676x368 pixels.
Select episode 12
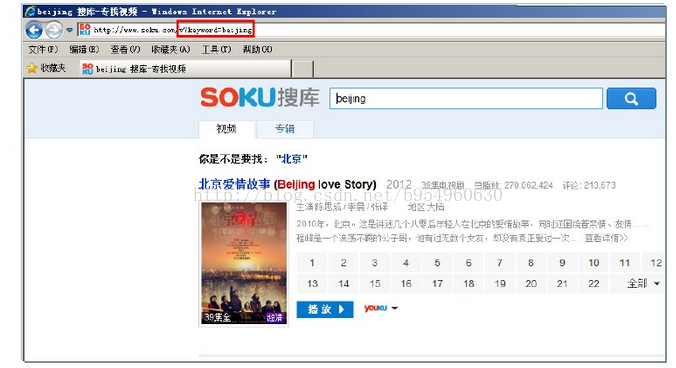click(654, 263)
